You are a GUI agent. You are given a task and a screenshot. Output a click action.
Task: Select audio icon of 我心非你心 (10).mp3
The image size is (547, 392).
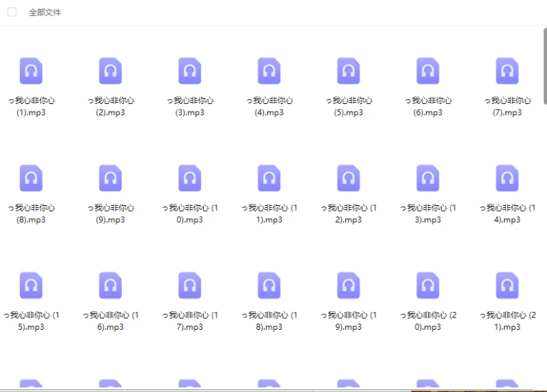(x=190, y=178)
